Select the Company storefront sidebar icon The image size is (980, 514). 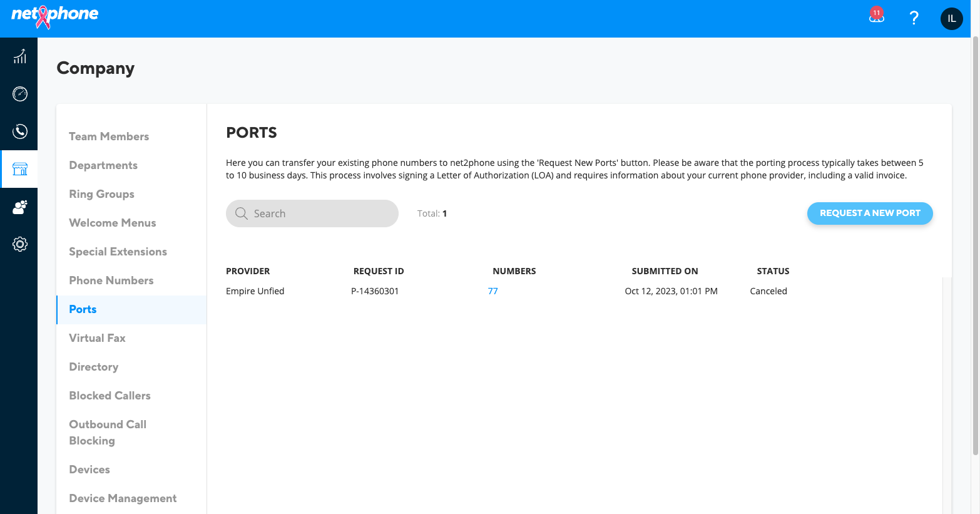(x=20, y=169)
